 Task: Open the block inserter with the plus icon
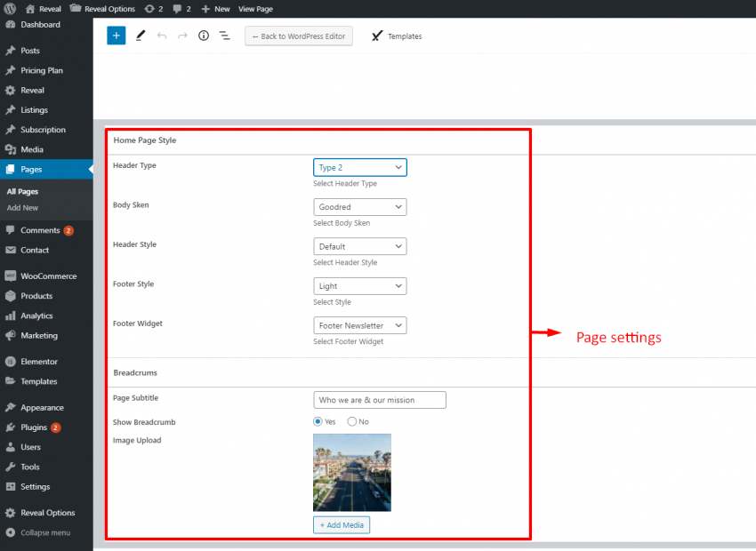coord(116,36)
